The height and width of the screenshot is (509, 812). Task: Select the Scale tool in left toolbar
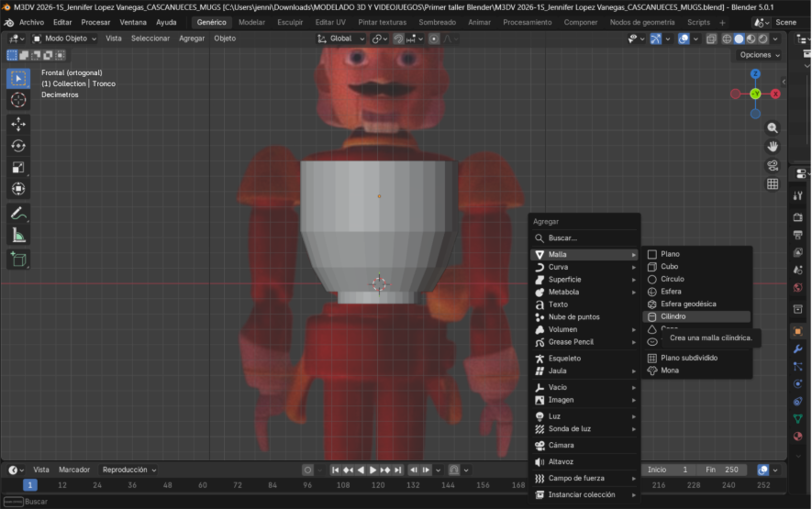(x=18, y=167)
